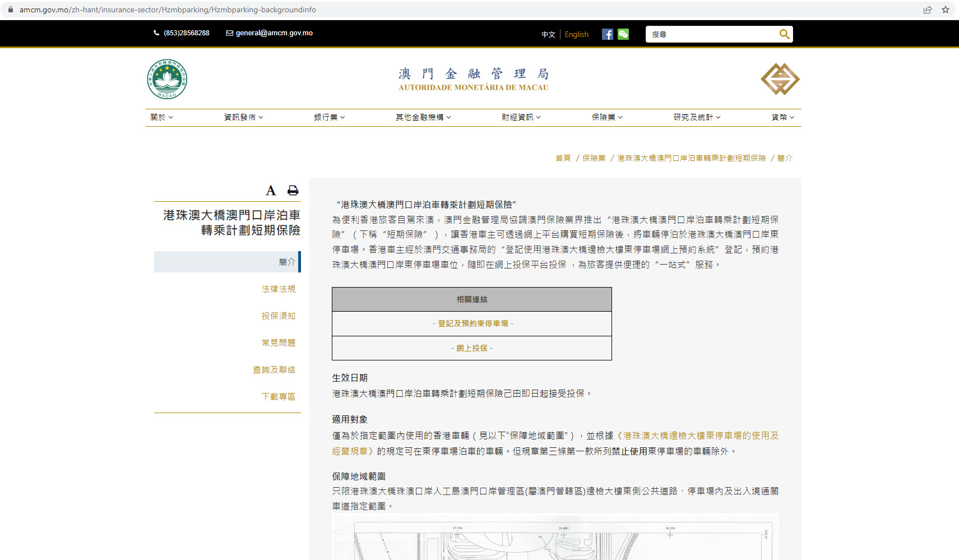Click the print page icon
Image resolution: width=959 pixels, height=560 pixels.
(293, 191)
